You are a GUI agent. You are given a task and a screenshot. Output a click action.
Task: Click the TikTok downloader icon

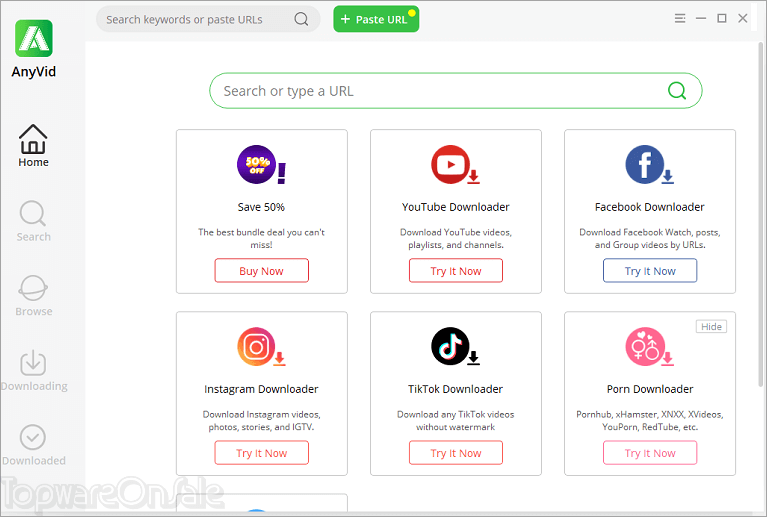pos(455,346)
